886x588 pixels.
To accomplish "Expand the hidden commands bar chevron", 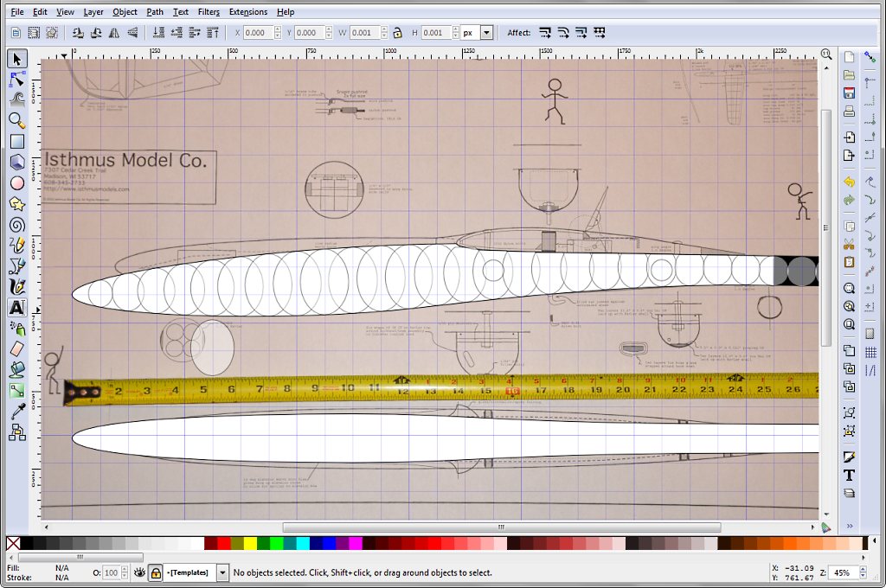I will (x=850, y=526).
